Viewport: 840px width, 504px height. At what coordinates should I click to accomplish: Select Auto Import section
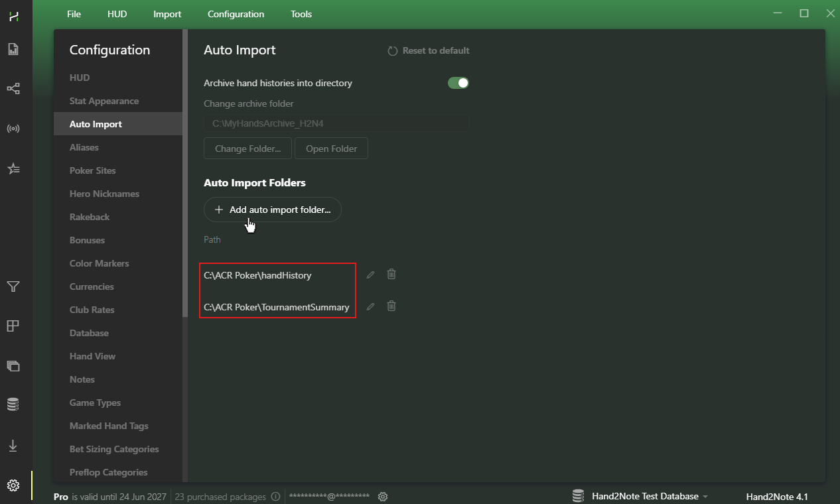click(118, 124)
